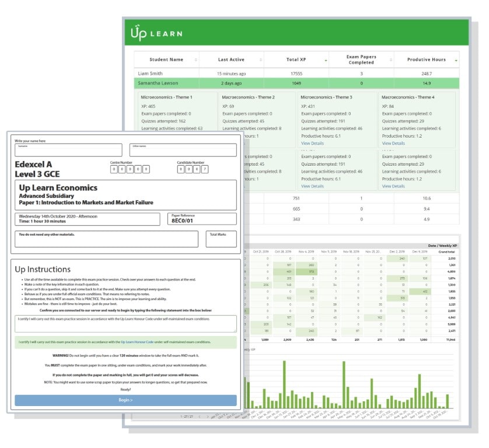This screenshot has height=448, width=489.
Task: Click the 'Up Learn Economics' exam title
Action: coord(58,188)
